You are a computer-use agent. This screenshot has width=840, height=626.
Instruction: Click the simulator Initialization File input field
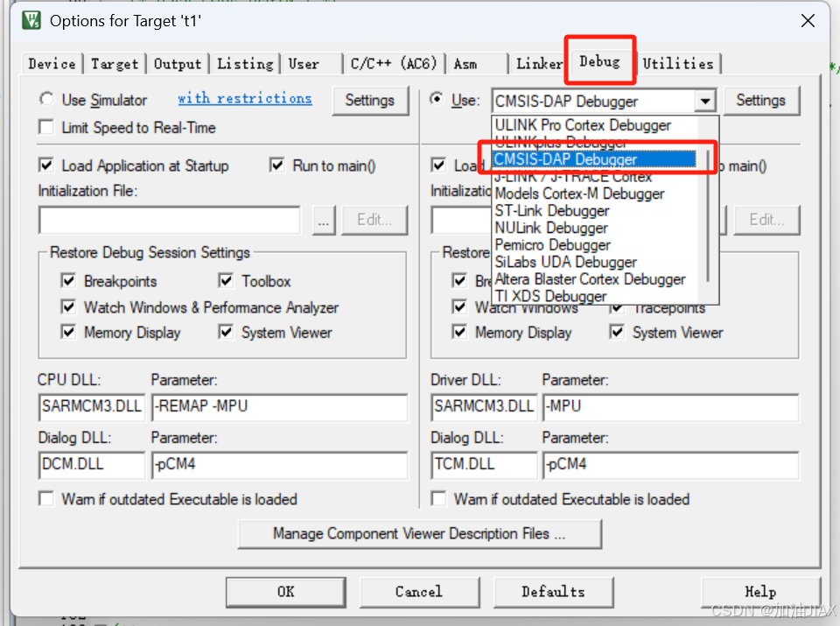(169, 220)
